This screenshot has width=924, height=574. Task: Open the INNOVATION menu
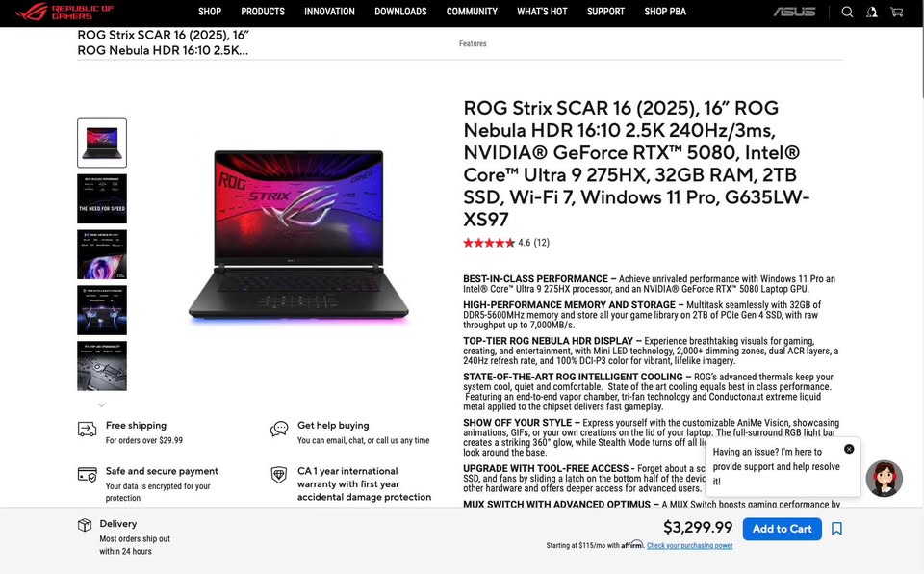[329, 12]
